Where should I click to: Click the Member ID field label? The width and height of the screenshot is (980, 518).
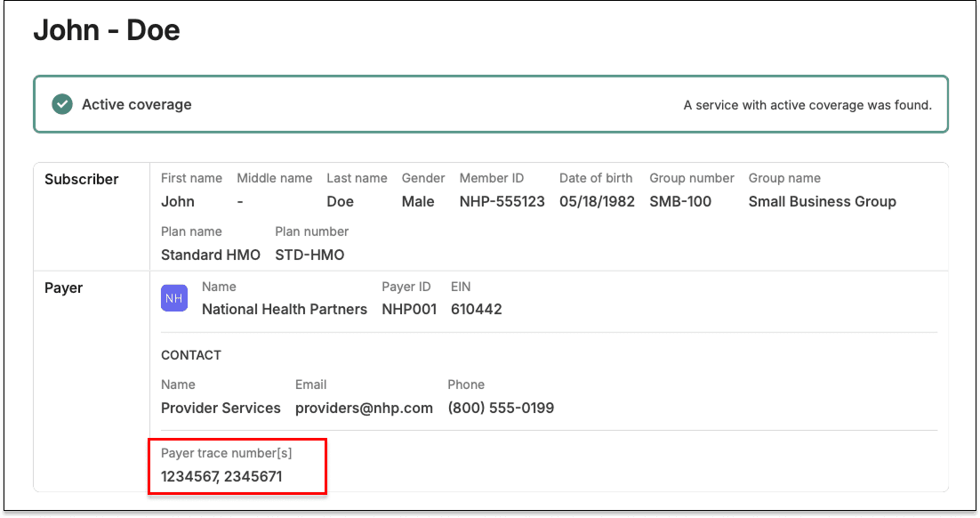click(491, 178)
